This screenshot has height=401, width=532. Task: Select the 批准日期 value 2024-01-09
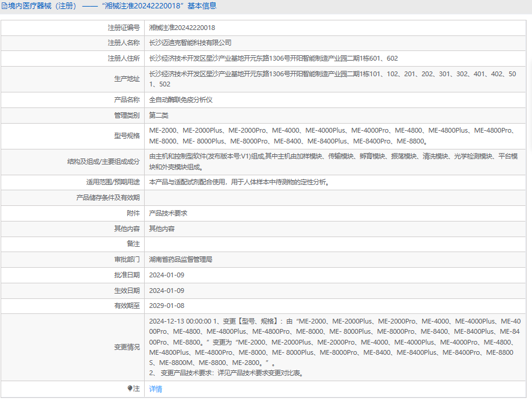point(166,275)
